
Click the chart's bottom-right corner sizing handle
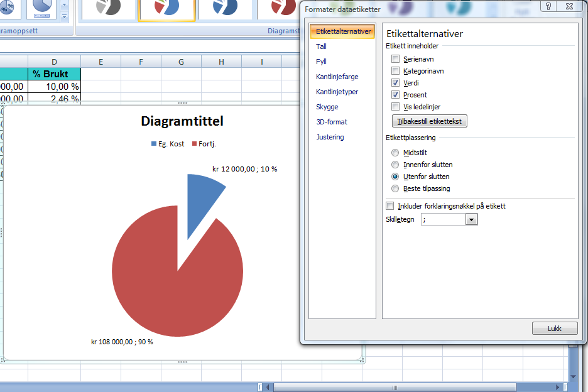[361, 360]
